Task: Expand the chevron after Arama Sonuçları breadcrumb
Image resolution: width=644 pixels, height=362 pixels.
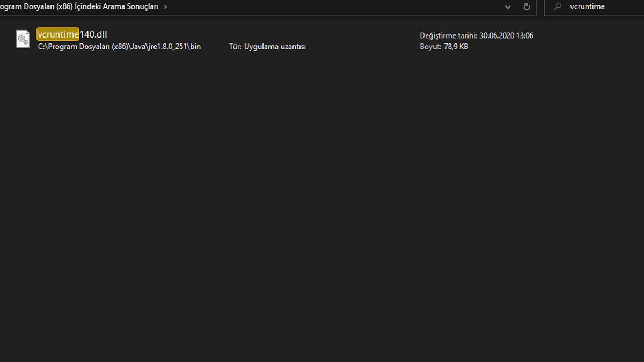Action: [x=165, y=7]
